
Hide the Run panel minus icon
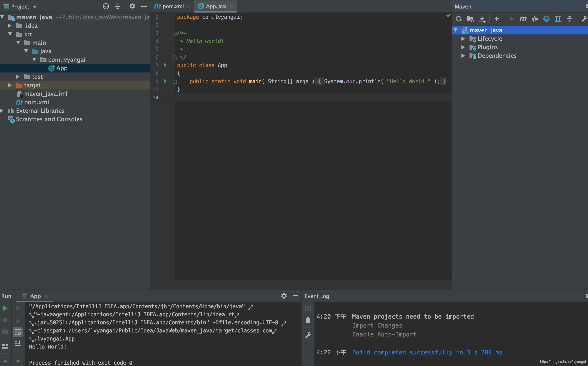coord(296,296)
